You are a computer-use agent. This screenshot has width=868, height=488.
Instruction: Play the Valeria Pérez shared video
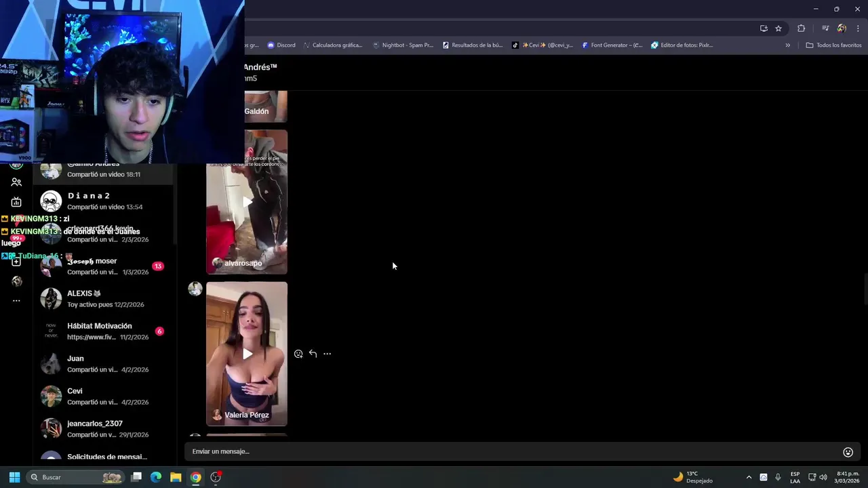pos(247,354)
